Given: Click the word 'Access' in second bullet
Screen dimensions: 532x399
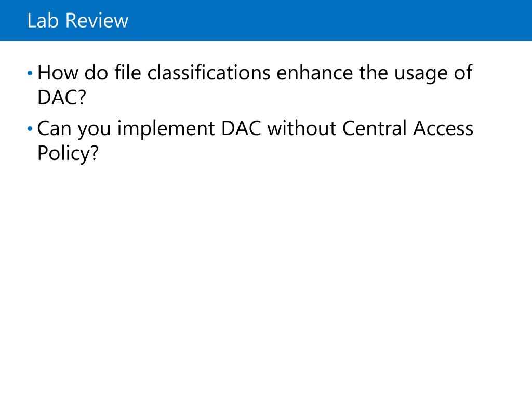Looking at the screenshot, I should pos(443,128).
